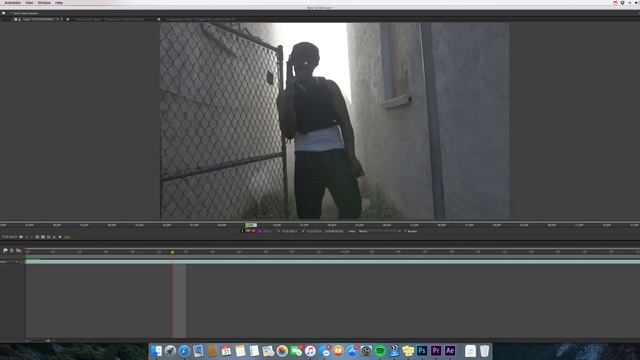Open the View menu
Screen dimensions: 640x360
point(29,2)
